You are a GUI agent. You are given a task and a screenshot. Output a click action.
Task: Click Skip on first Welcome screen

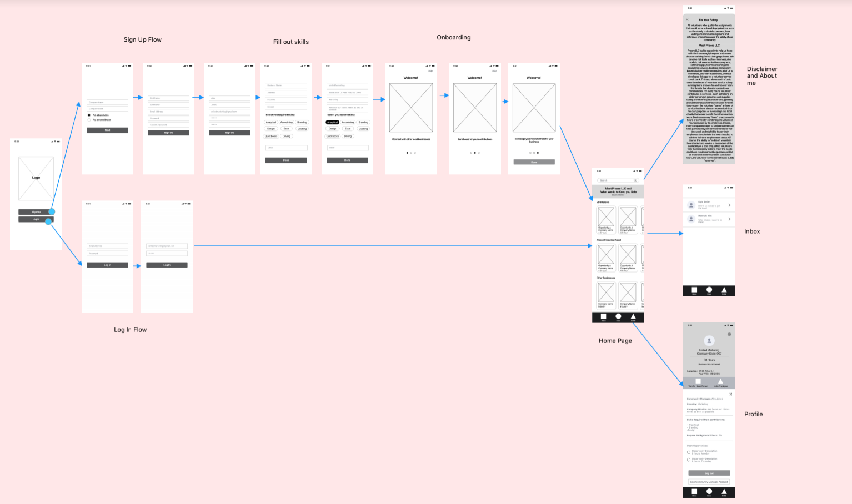(430, 71)
